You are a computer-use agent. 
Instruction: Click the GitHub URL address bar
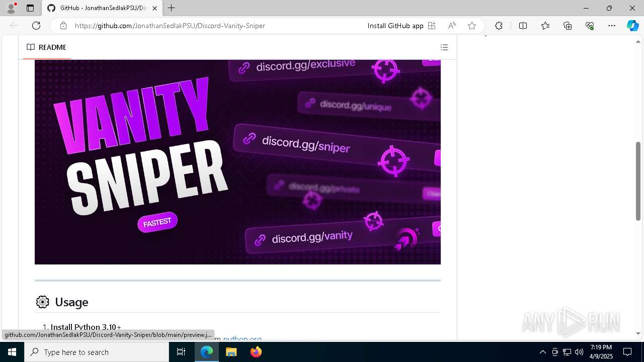170,26
